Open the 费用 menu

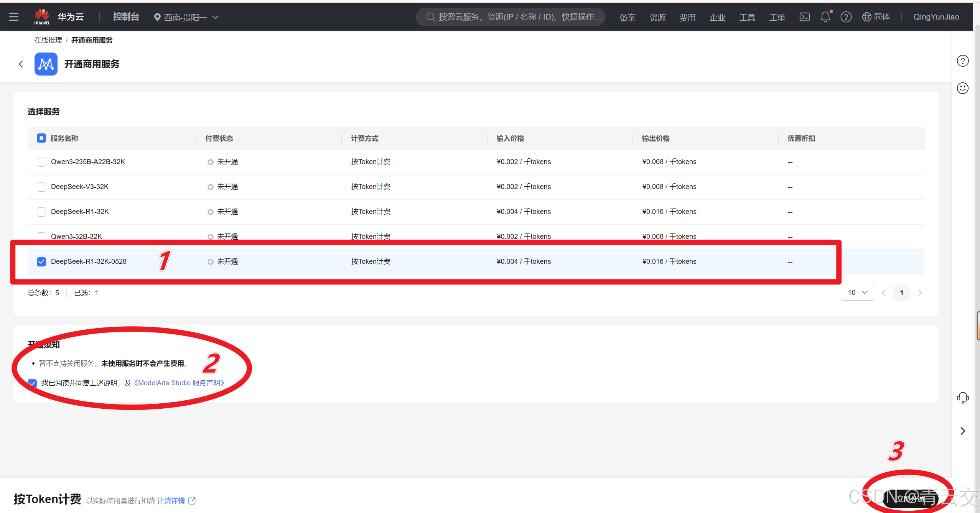point(687,17)
